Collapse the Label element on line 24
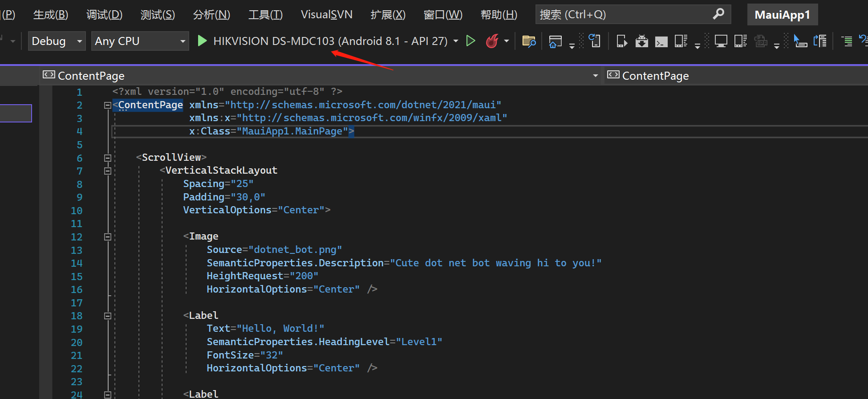 pos(107,395)
